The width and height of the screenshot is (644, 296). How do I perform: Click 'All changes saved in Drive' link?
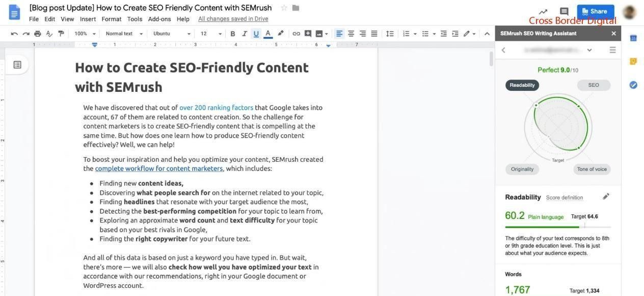233,19
